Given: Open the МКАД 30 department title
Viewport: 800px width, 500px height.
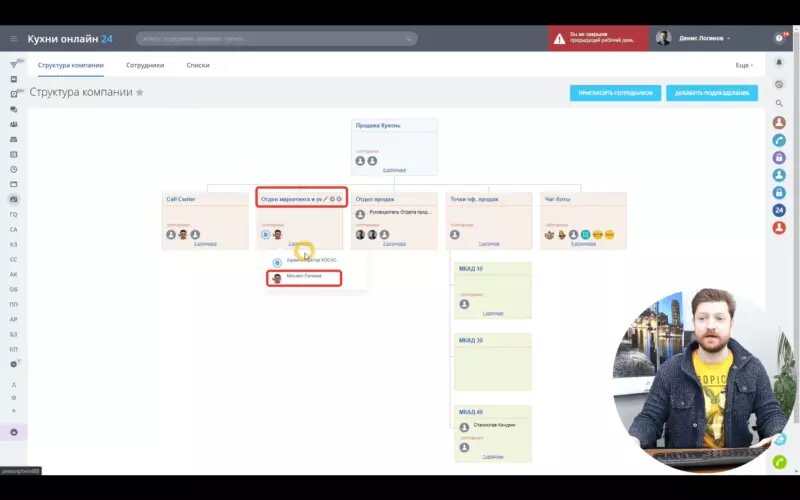Looking at the screenshot, I should coord(470,340).
